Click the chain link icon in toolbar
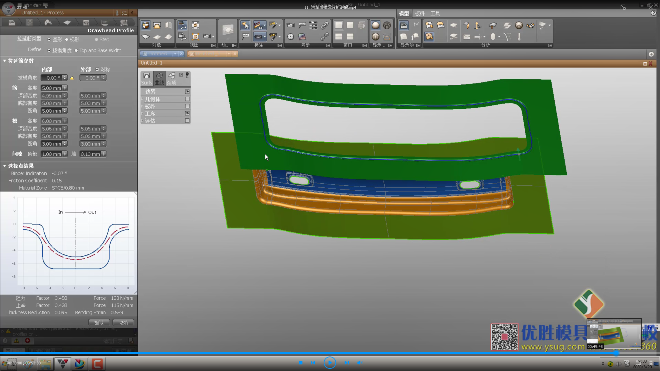 [325, 25]
